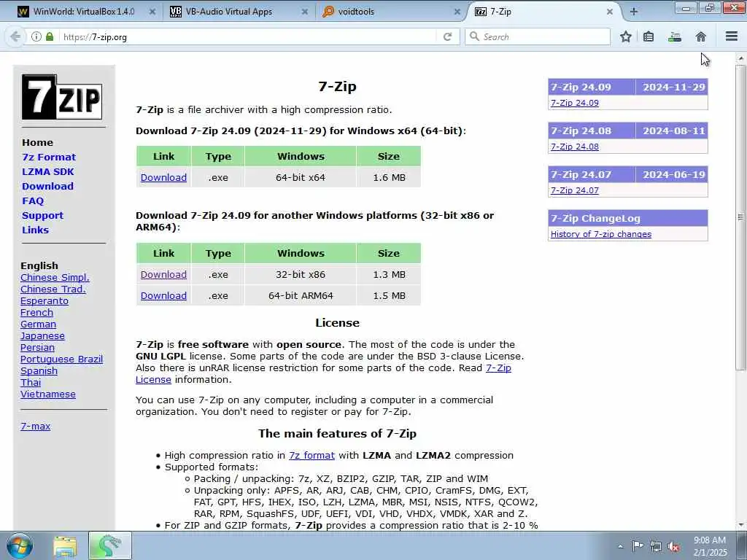Open the Support sidebar link
The height and width of the screenshot is (560, 747).
pyautogui.click(x=42, y=215)
